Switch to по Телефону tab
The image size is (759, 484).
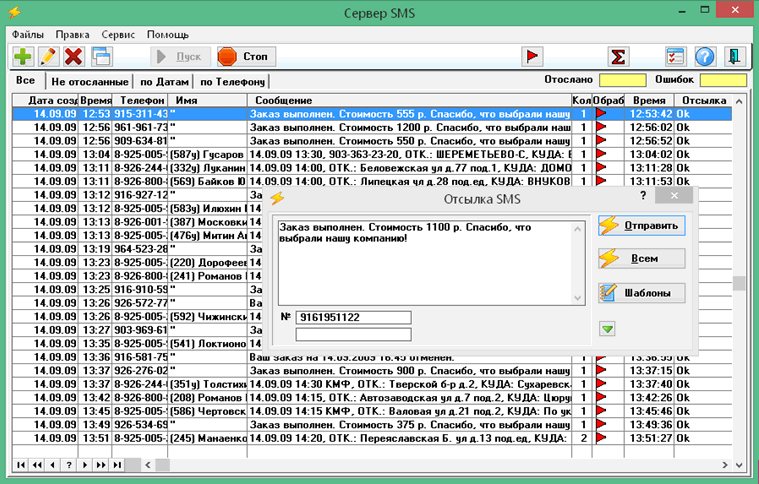[x=232, y=82]
